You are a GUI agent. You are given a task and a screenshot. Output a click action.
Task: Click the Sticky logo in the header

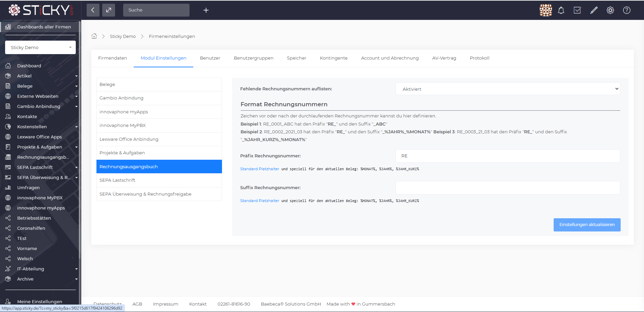41,10
